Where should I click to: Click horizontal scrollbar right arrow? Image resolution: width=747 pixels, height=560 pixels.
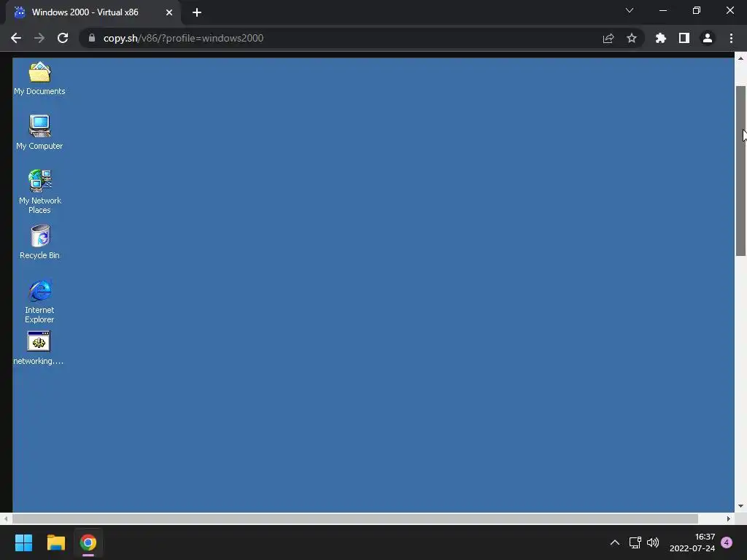point(729,518)
